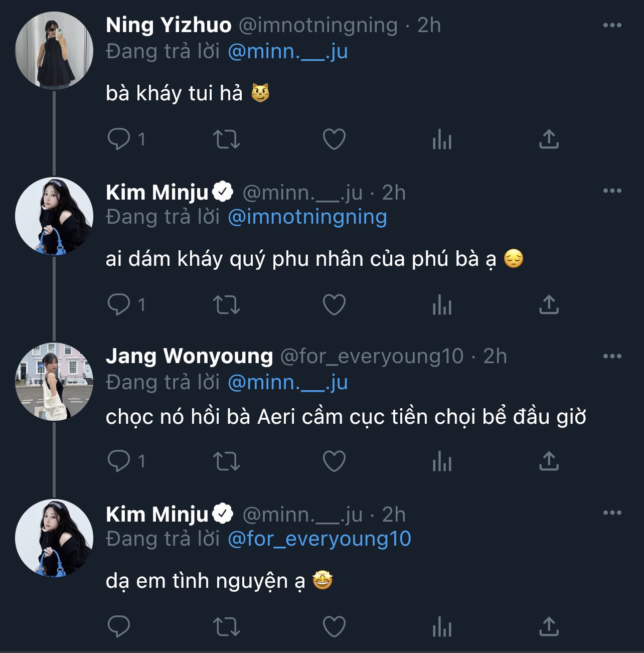Go to Jang Wonyoung's profile name
The image size is (644, 653).
[189, 356]
